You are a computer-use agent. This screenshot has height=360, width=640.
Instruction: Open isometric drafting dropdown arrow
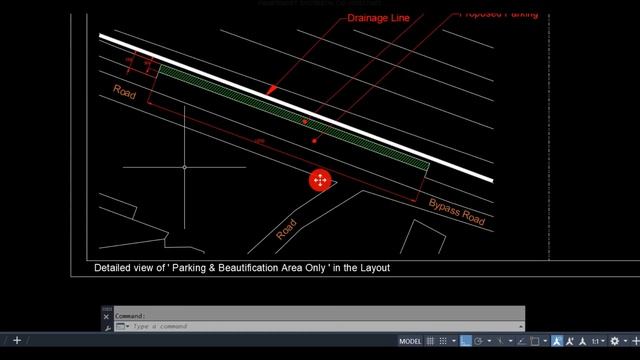tap(510, 341)
